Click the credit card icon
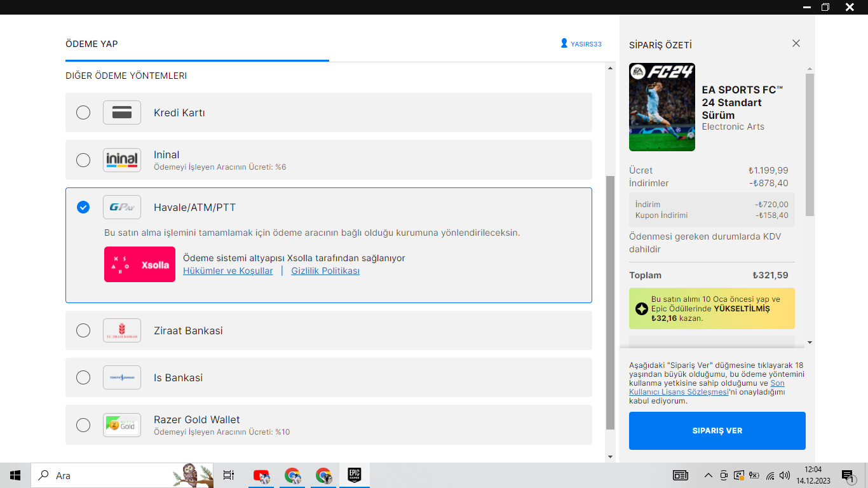868x488 pixels. (x=122, y=112)
